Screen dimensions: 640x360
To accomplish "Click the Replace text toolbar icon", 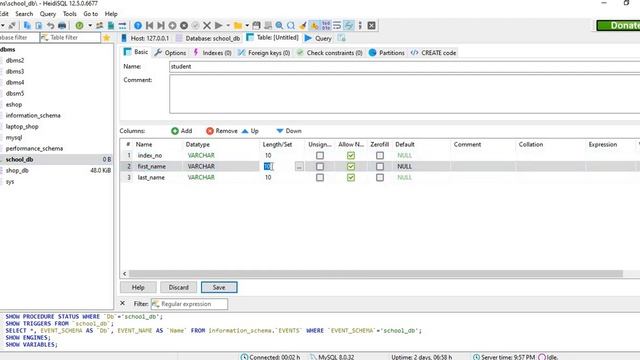I will tap(291, 25).
